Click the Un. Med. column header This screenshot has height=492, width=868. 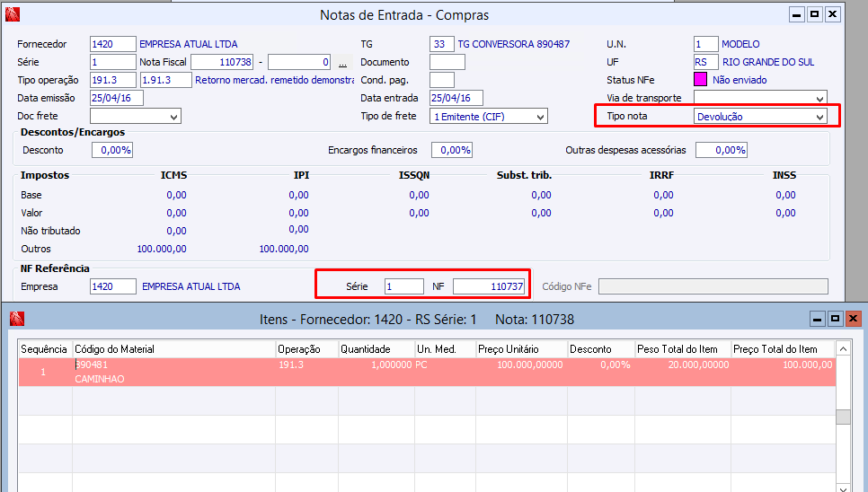[446, 349]
